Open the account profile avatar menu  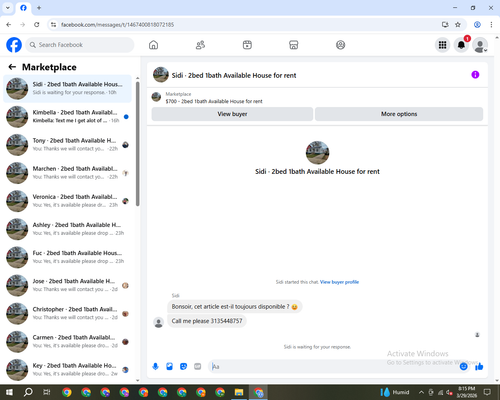click(480, 45)
